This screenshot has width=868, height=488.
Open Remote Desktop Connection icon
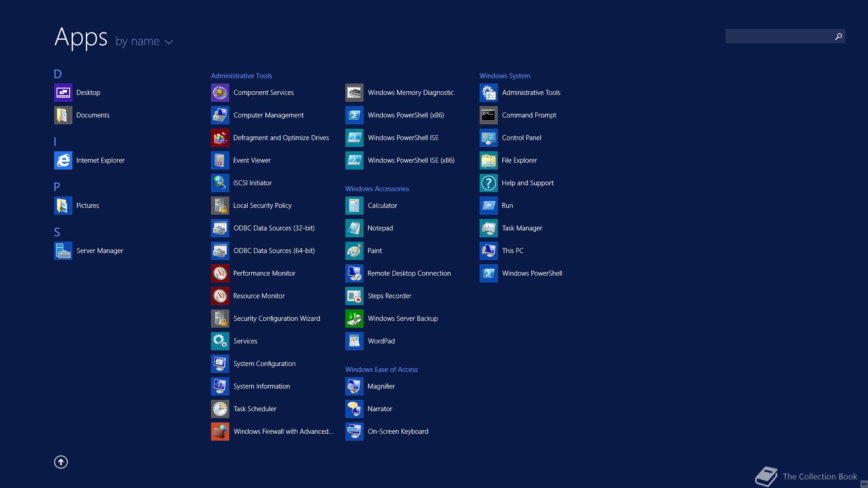tap(354, 273)
